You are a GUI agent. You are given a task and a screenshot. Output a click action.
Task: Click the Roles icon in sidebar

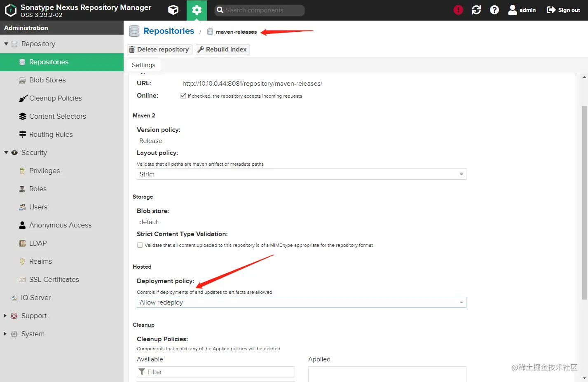click(22, 189)
